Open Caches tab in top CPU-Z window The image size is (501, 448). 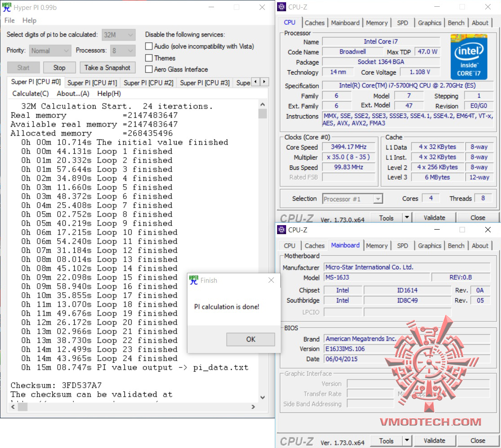(314, 23)
